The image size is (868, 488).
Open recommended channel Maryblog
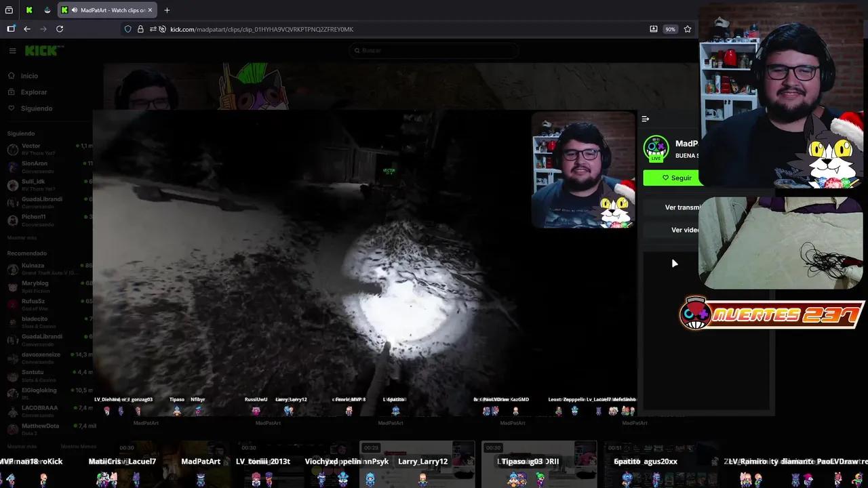[x=50, y=286]
